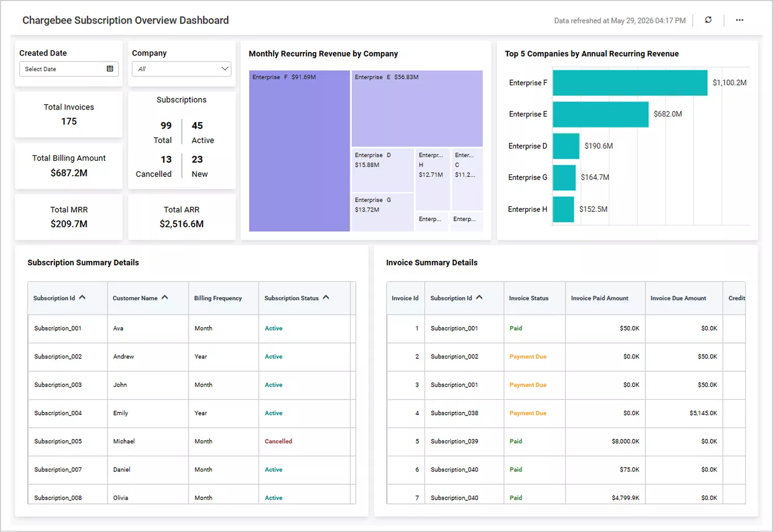
Task: Click the Enterprise D treemap tile
Action: (383, 171)
